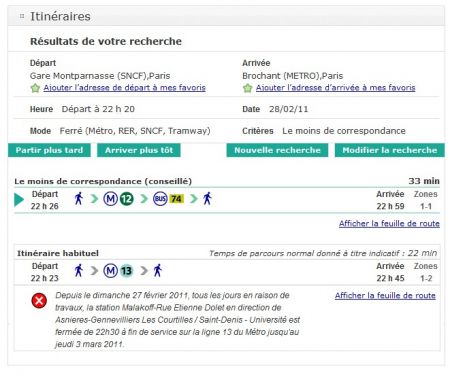Expand recommended route with green play triangle
Screen dimensions: 450x375
pos(19,200)
